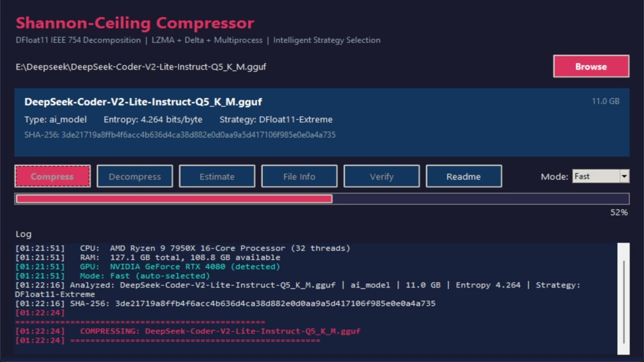Click the 'Mode: Fast (auto-selected)' log line
The height and width of the screenshot is (362, 644).
click(113, 276)
